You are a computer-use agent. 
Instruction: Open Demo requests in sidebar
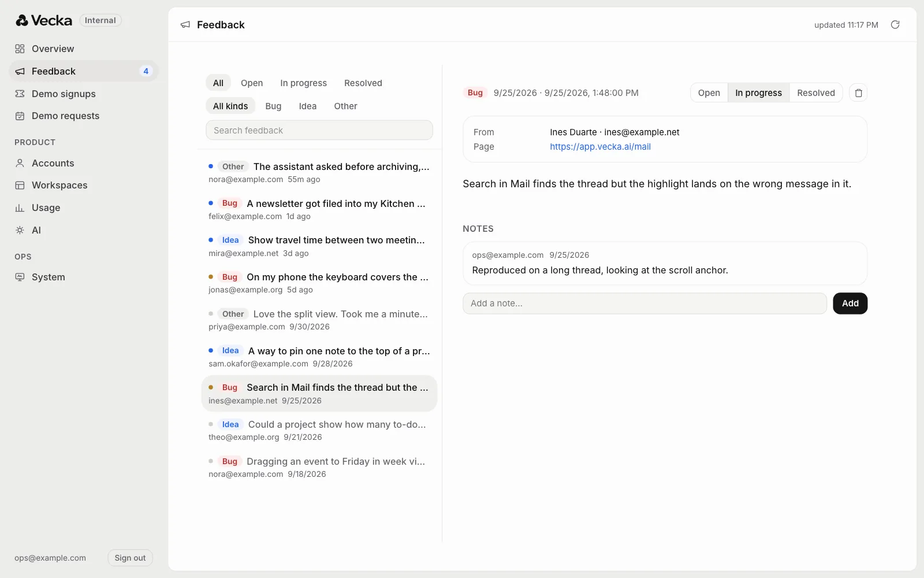click(x=84, y=116)
